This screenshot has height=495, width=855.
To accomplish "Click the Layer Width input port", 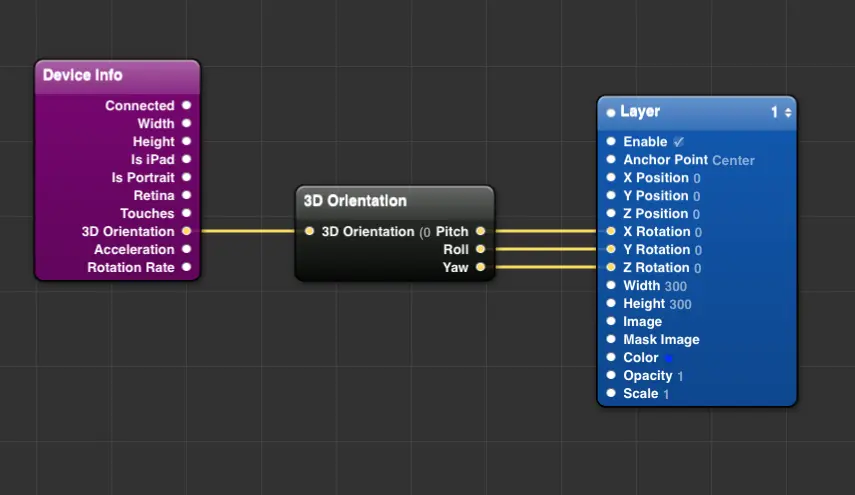I will tap(611, 285).
